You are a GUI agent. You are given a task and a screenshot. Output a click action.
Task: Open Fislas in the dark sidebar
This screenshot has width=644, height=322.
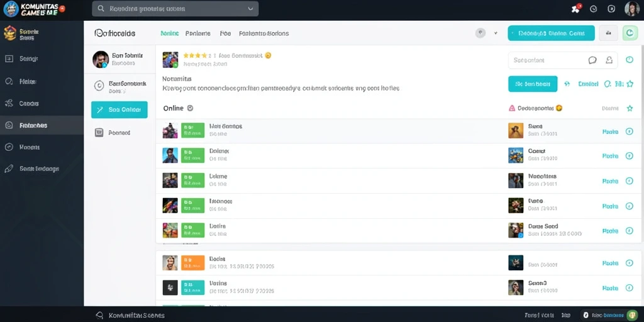click(x=28, y=81)
